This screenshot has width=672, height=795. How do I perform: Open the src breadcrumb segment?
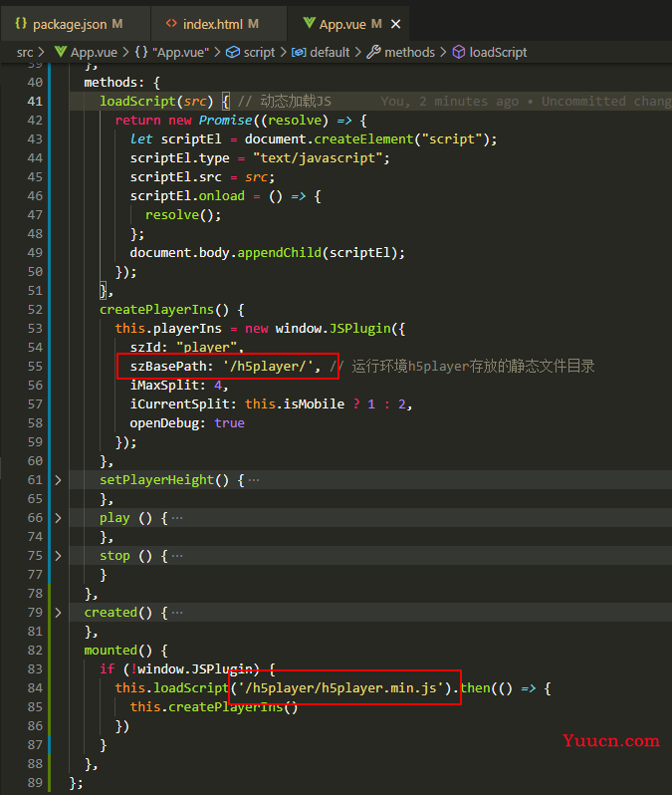(x=25, y=52)
